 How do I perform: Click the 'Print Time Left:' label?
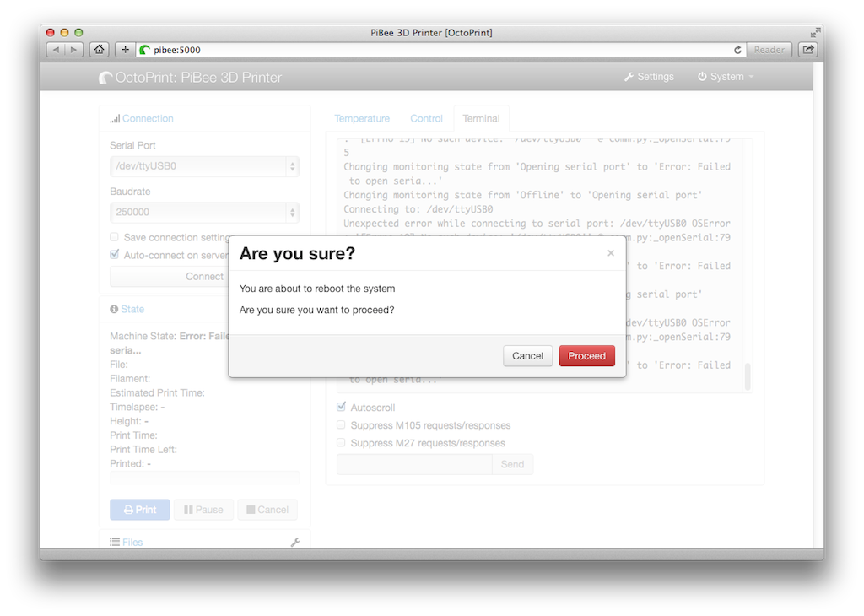(143, 450)
